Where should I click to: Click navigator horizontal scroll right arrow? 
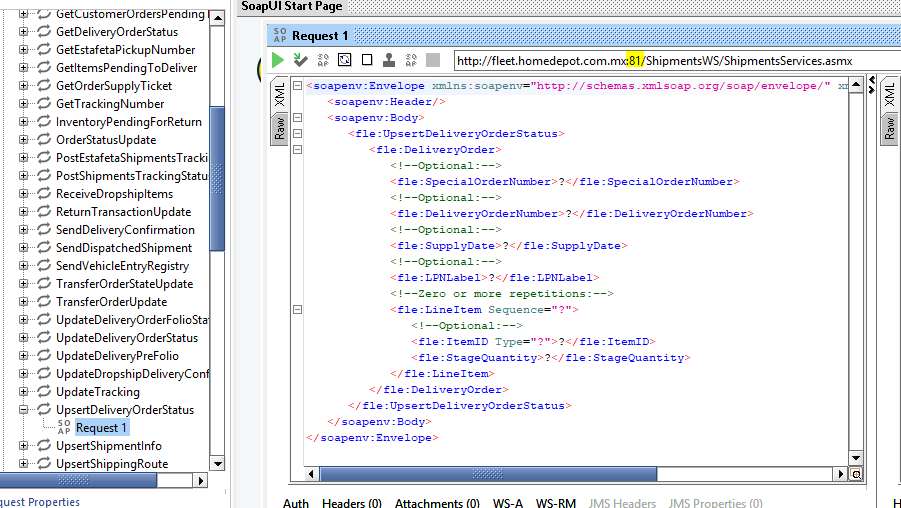coord(200,480)
